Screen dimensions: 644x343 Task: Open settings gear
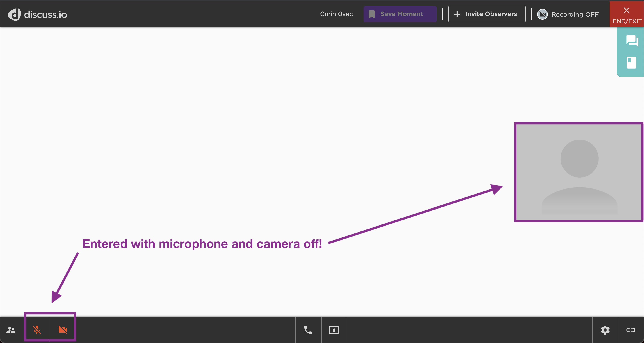605,330
